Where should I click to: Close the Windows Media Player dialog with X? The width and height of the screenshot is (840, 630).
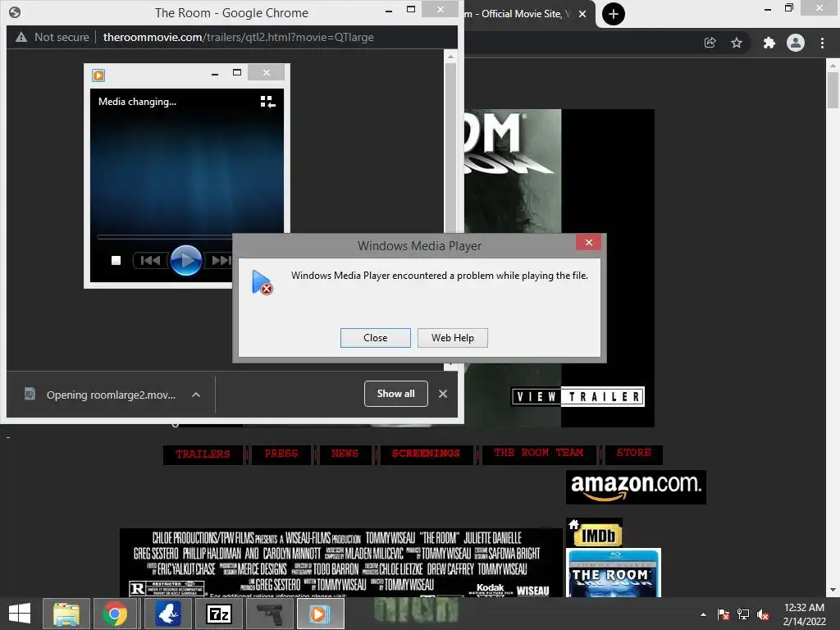point(589,243)
